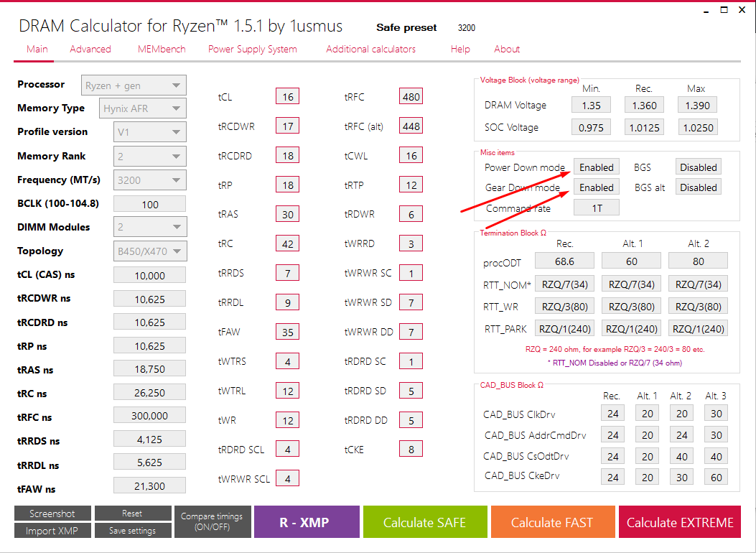Click the Import XMP button

52,531
